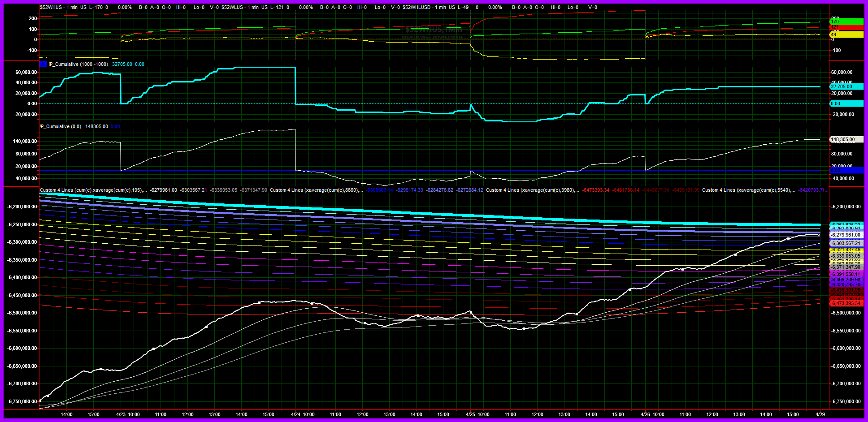The width and height of the screenshot is (868, 422).
Task: Click the blue 'A' alert icon beside !P_Cumulative
Action: point(43,64)
